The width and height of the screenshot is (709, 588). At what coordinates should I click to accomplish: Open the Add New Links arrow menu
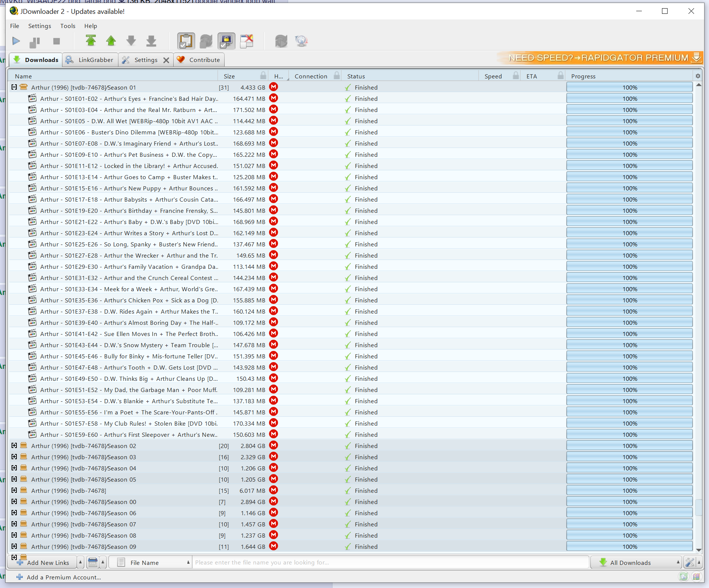[80, 562]
